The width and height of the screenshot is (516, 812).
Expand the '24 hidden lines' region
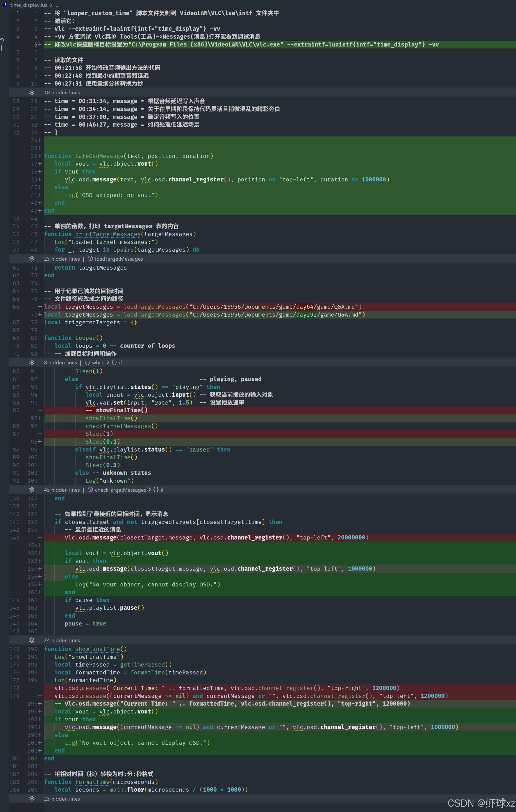point(62,640)
